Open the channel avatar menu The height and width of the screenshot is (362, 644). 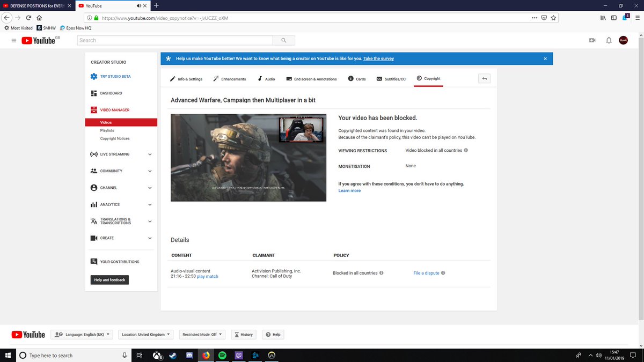624,40
